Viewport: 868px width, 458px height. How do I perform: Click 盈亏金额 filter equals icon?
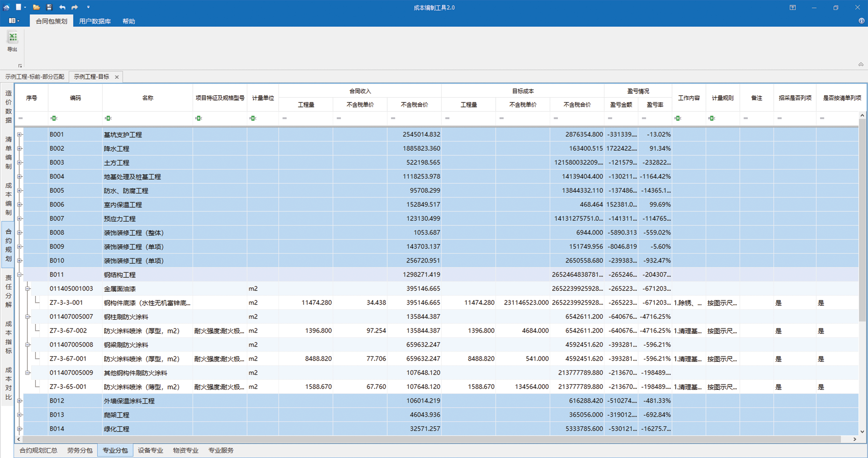[610, 118]
